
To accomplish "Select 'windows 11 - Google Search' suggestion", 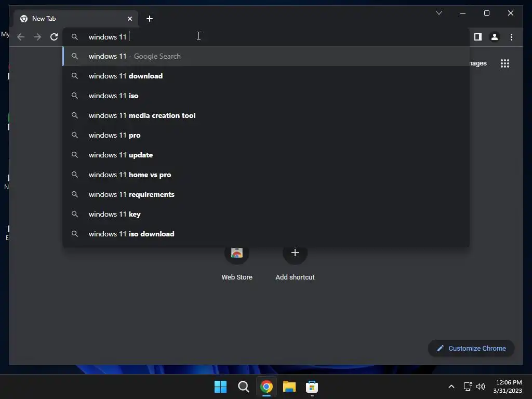I will pos(267,56).
